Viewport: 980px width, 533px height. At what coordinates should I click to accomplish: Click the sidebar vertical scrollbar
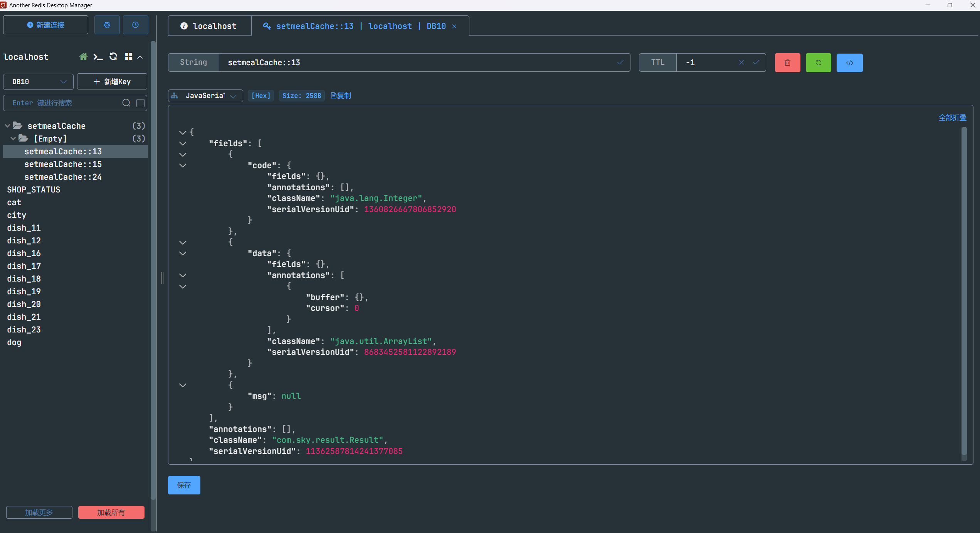click(153, 270)
